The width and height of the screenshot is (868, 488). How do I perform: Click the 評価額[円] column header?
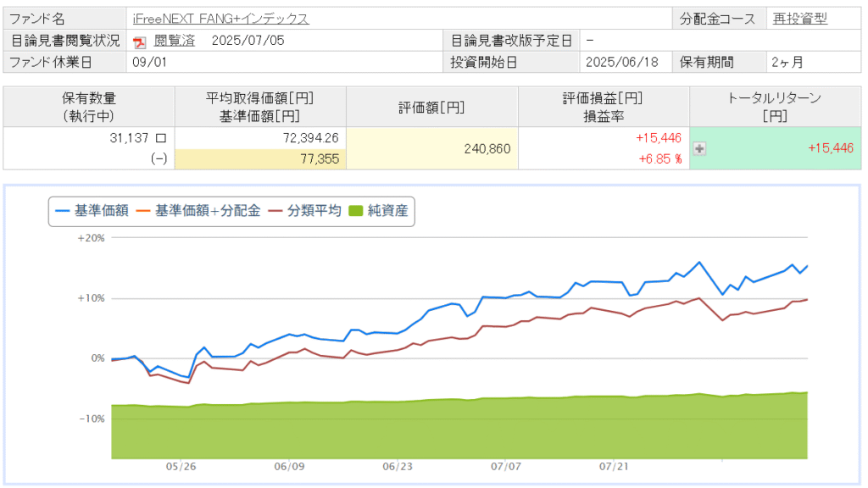coord(432,108)
